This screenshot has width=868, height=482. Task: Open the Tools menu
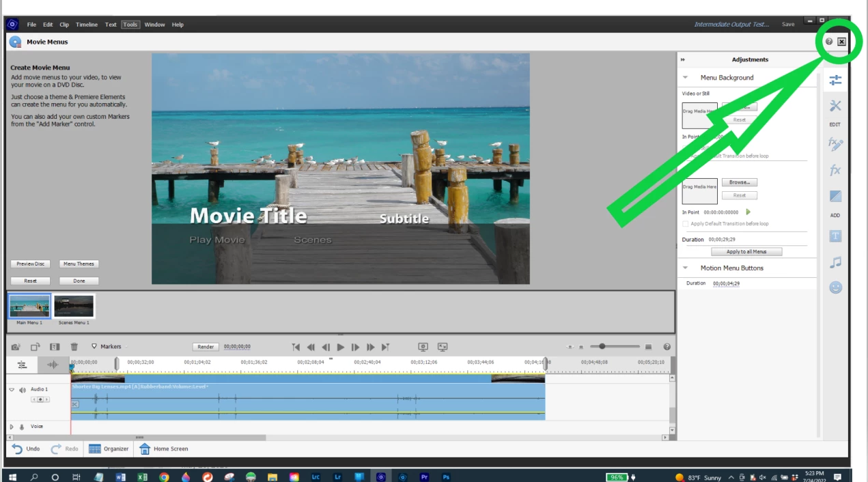click(130, 25)
